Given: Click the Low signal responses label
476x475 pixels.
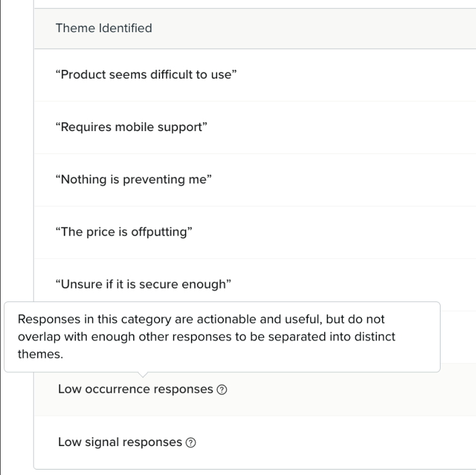Looking at the screenshot, I should pyautogui.click(x=120, y=442).
